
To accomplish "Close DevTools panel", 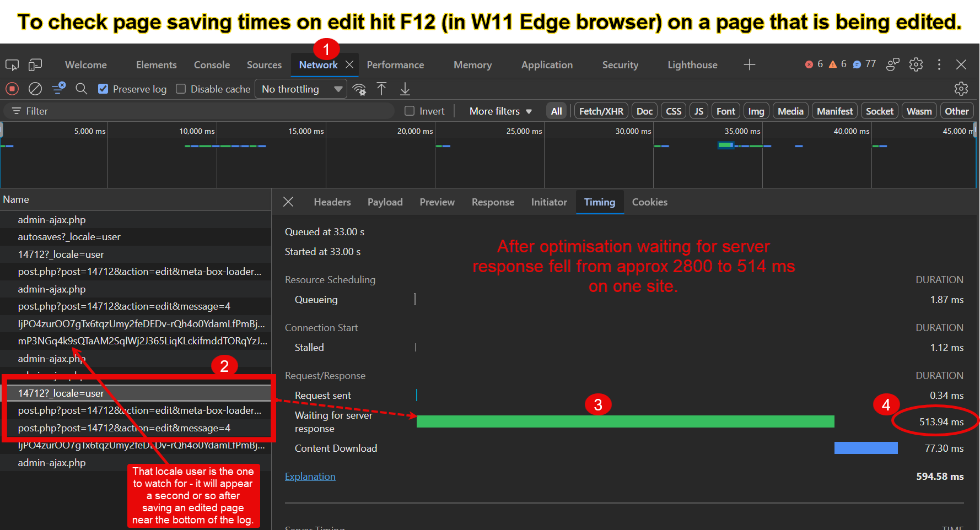I will coord(961,64).
